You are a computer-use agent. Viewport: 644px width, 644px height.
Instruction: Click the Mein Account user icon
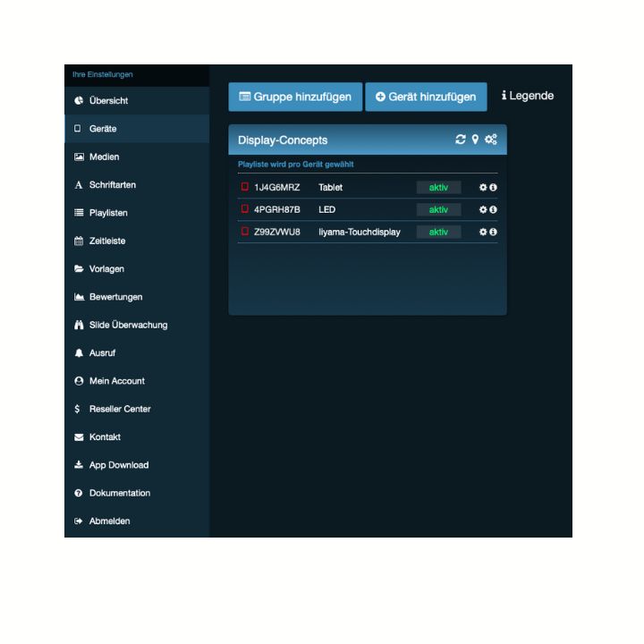tap(79, 381)
